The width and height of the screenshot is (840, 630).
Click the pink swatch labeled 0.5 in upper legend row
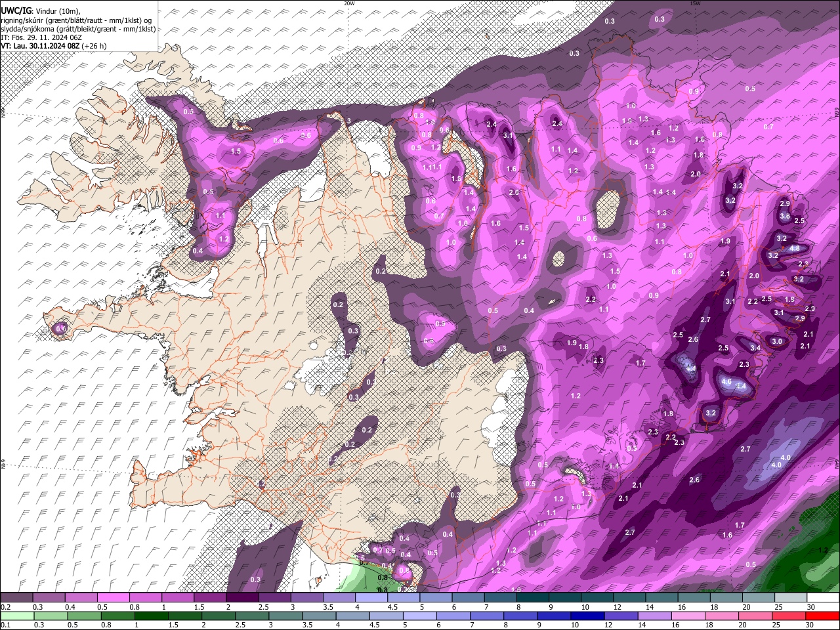coord(113,598)
